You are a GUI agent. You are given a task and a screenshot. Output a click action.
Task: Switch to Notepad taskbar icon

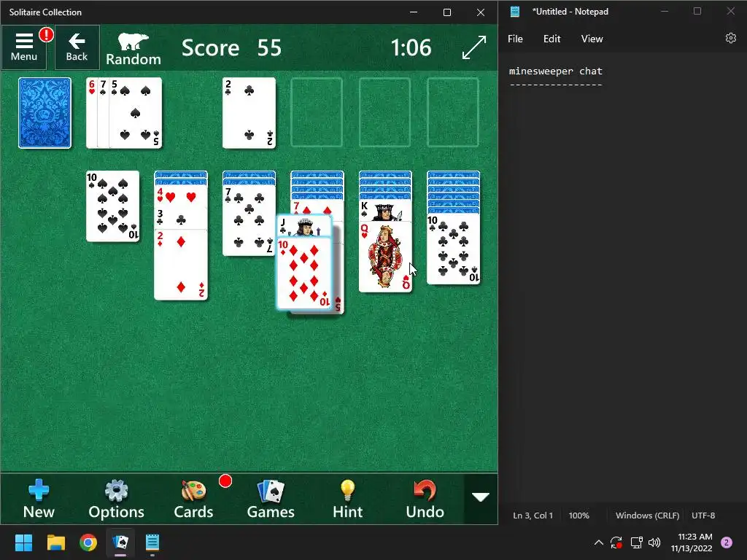tap(152, 542)
